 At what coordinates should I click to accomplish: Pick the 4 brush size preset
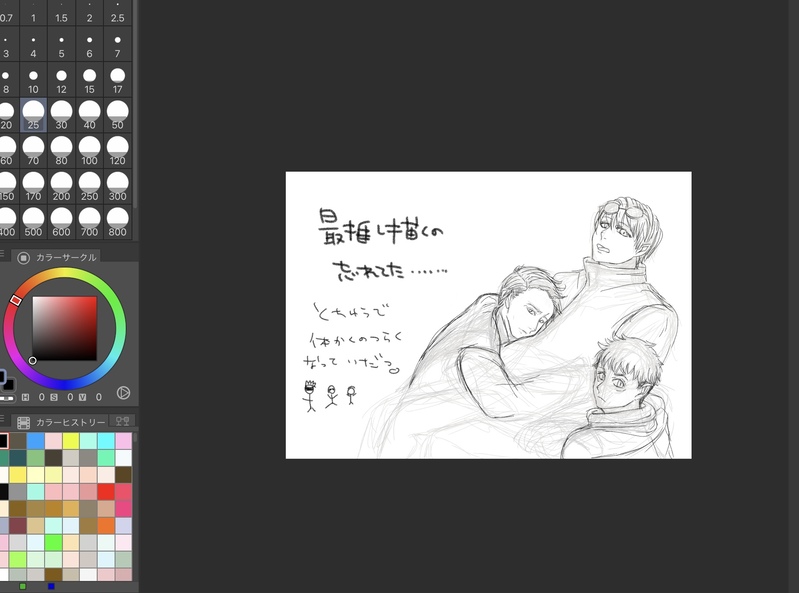33,44
